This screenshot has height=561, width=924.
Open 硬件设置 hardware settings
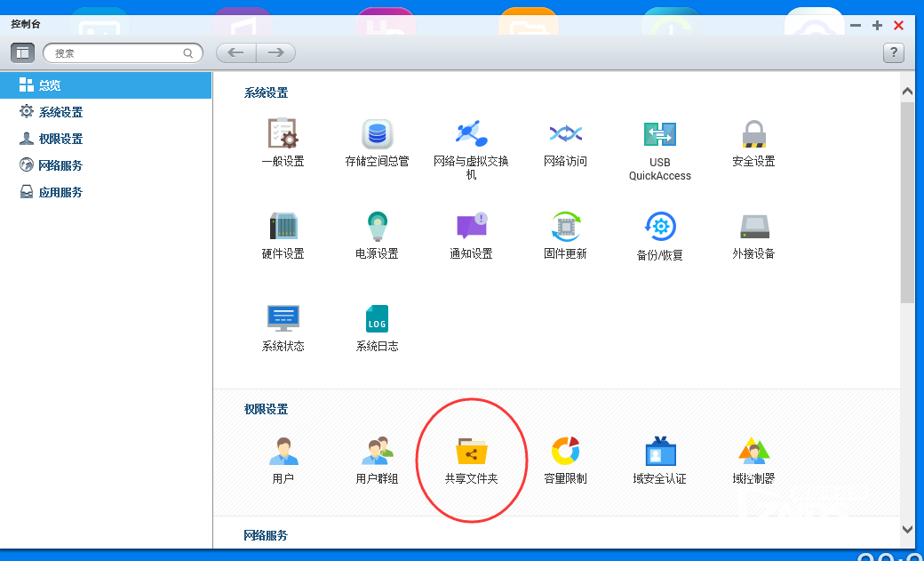tap(283, 226)
